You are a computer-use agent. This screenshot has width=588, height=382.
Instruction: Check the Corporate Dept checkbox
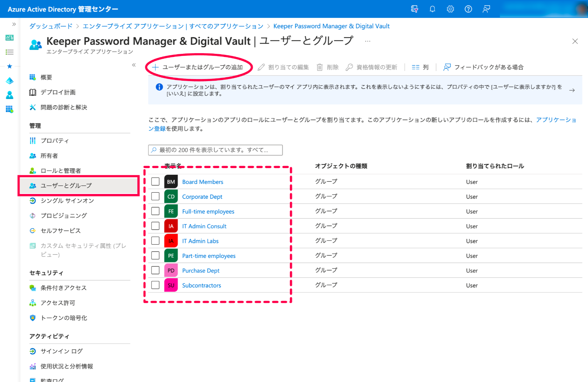(155, 196)
